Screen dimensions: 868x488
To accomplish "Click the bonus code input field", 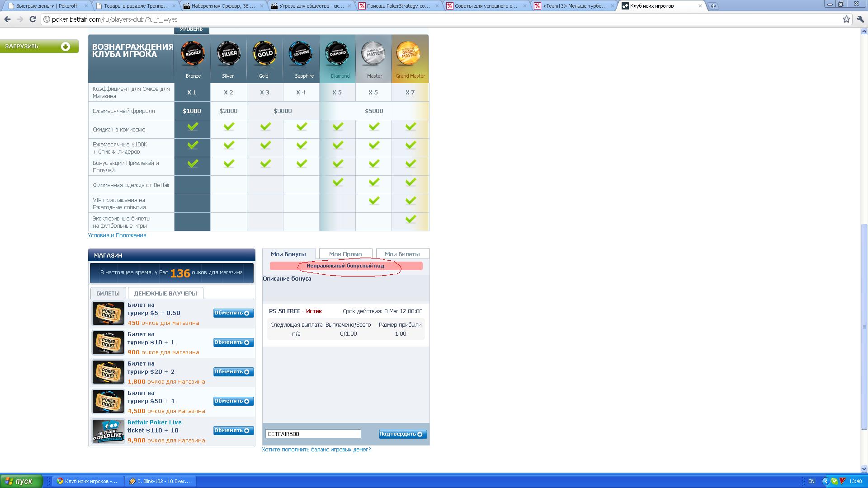I will coord(313,434).
